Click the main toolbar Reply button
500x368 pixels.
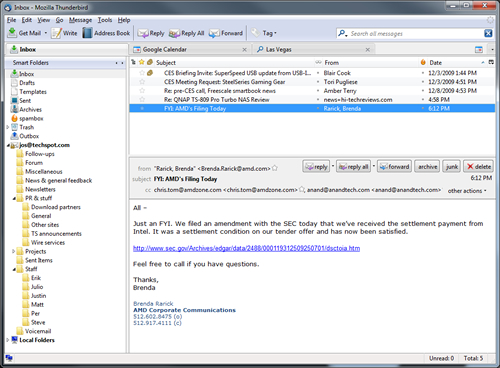pyautogui.click(x=151, y=33)
